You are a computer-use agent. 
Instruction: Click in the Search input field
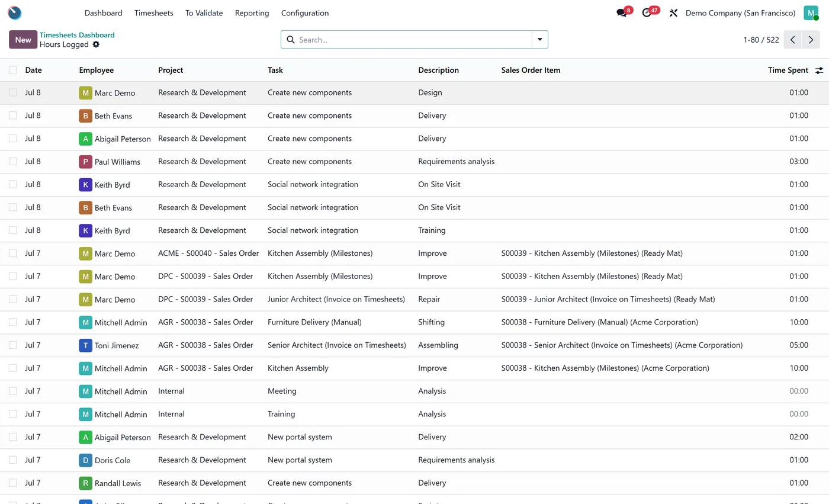pyautogui.click(x=414, y=40)
